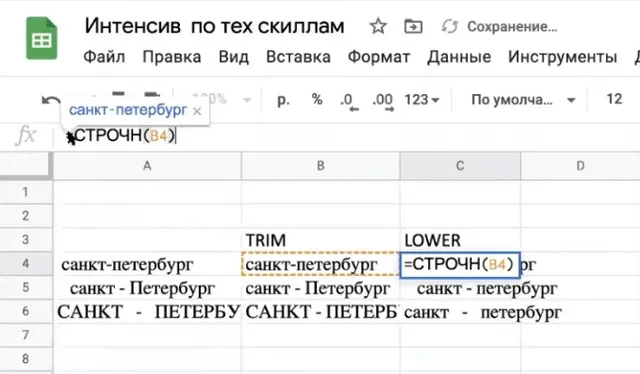Viewport: 640px width, 374px height.
Task: Close the санкт-петербург preview tooltip
Action: pyautogui.click(x=197, y=111)
